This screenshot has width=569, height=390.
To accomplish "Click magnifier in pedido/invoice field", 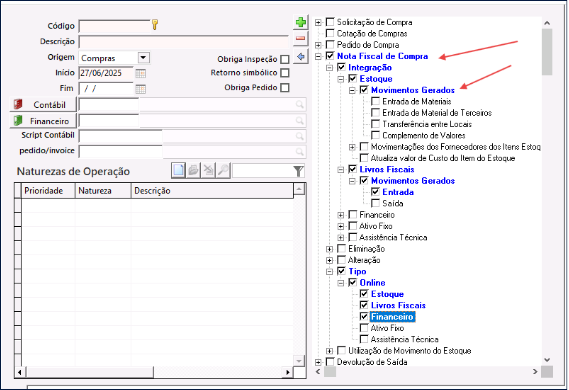I will pos(299,151).
